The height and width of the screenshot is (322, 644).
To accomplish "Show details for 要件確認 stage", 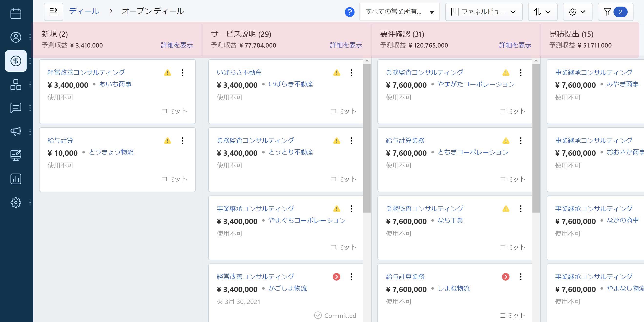I will 515,45.
